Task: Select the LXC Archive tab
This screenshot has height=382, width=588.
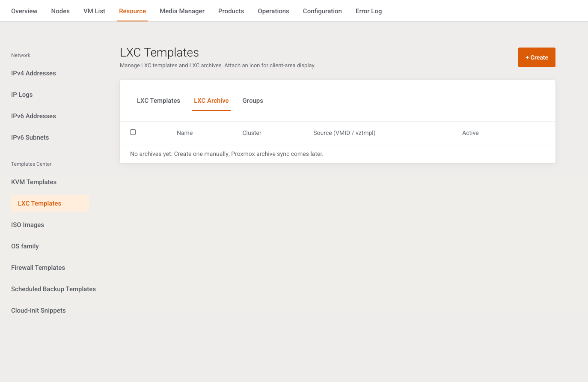Action: coord(211,101)
